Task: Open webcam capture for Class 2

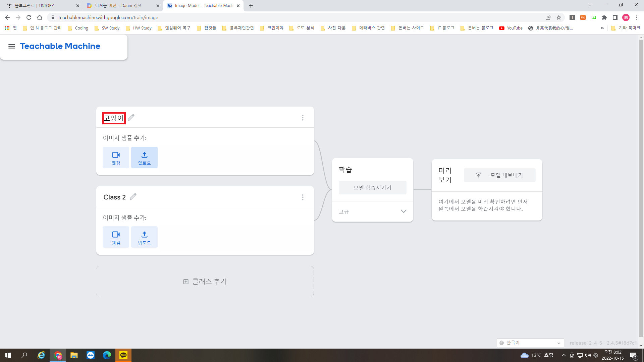Action: [x=116, y=237]
